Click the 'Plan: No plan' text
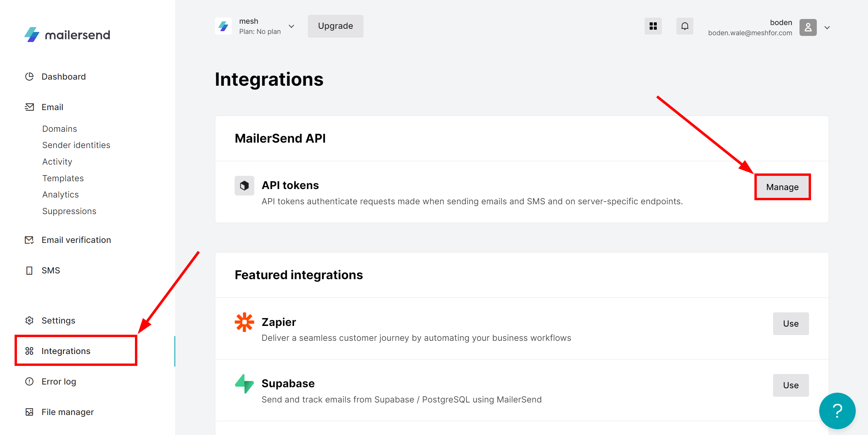Image resolution: width=868 pixels, height=435 pixels. pos(260,32)
